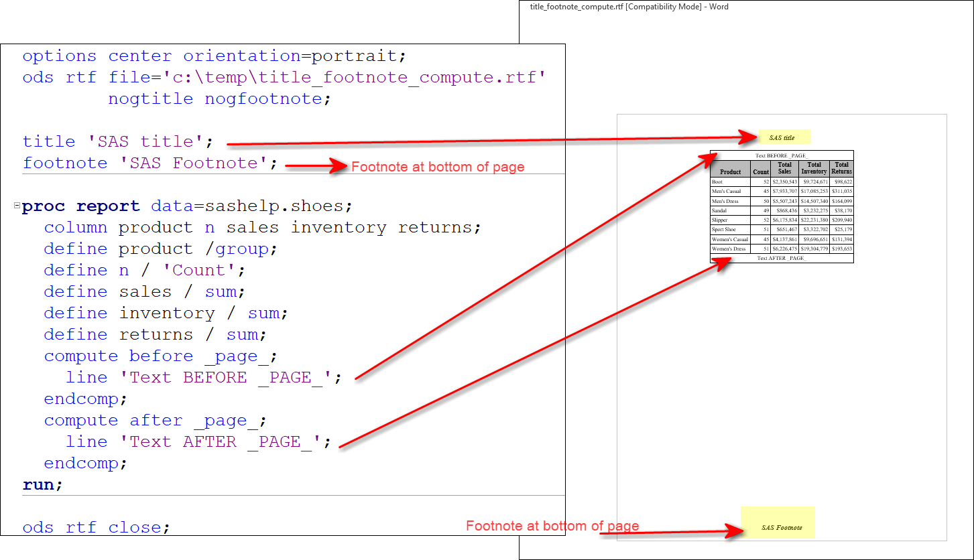The image size is (974, 560).
Task: Click the ods rtf close statement
Action: [93, 527]
